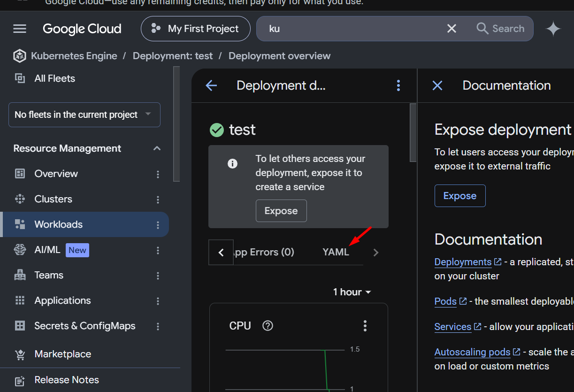
Task: Open Clusters in the sidebar
Action: 53,199
